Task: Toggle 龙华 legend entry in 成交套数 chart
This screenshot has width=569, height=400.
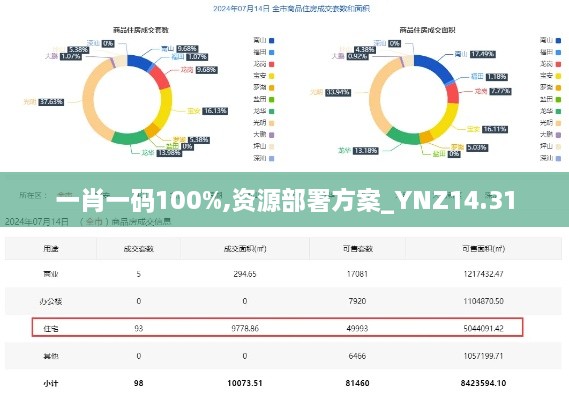Action: pos(264,111)
